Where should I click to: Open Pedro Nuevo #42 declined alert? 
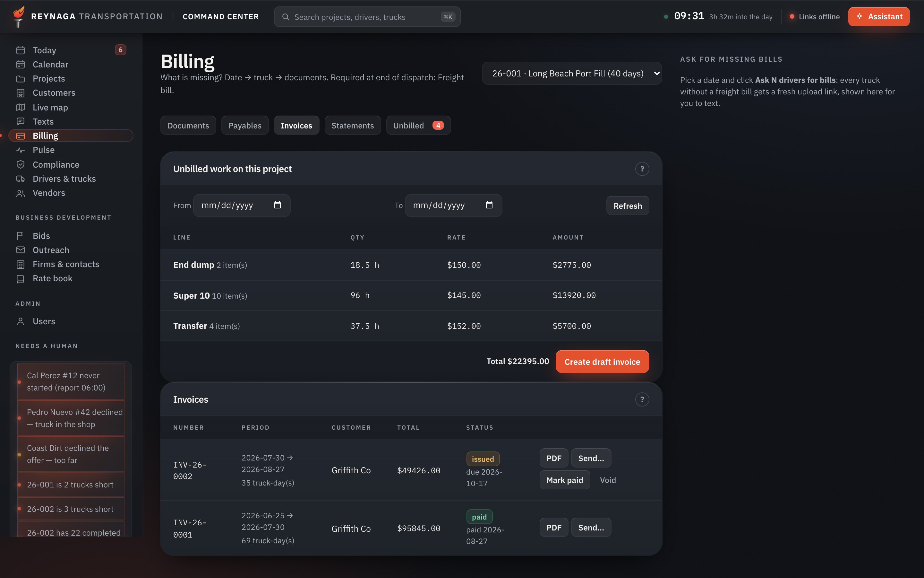pyautogui.click(x=71, y=418)
